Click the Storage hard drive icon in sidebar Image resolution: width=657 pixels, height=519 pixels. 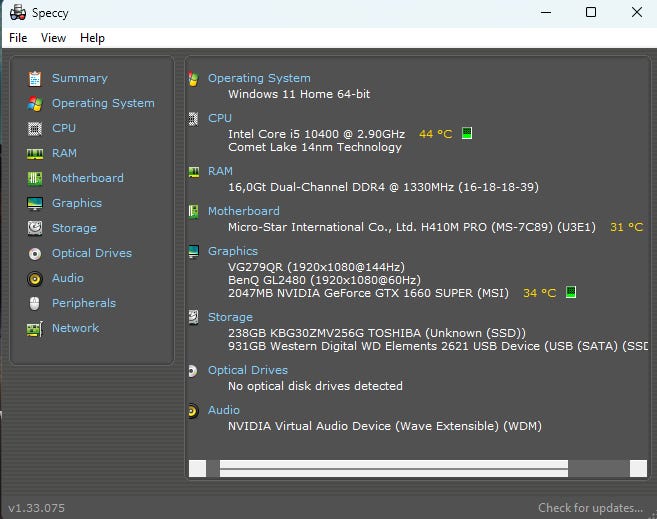[x=35, y=228]
